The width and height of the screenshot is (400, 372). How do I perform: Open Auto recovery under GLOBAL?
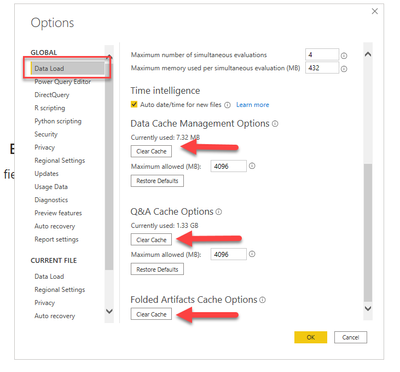click(x=55, y=226)
